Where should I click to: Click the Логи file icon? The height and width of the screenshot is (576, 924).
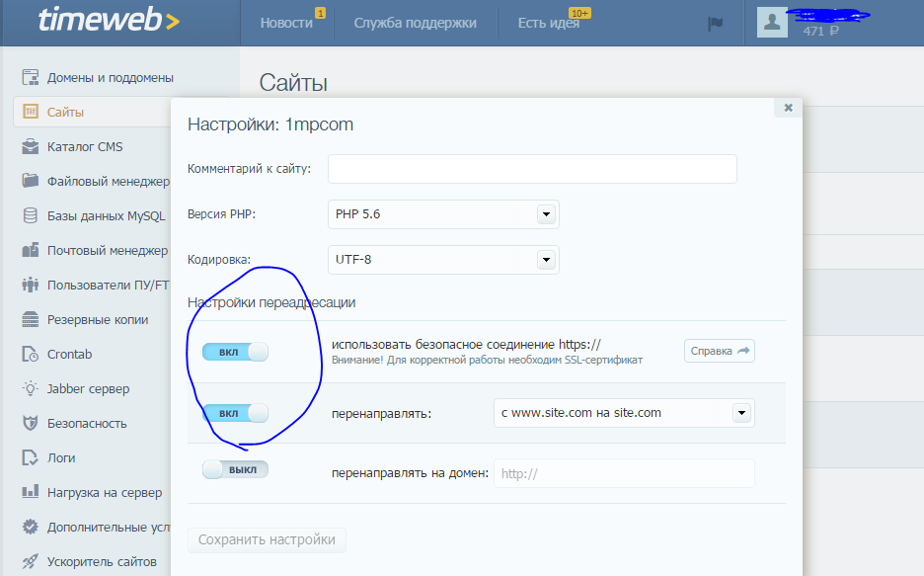click(x=30, y=457)
